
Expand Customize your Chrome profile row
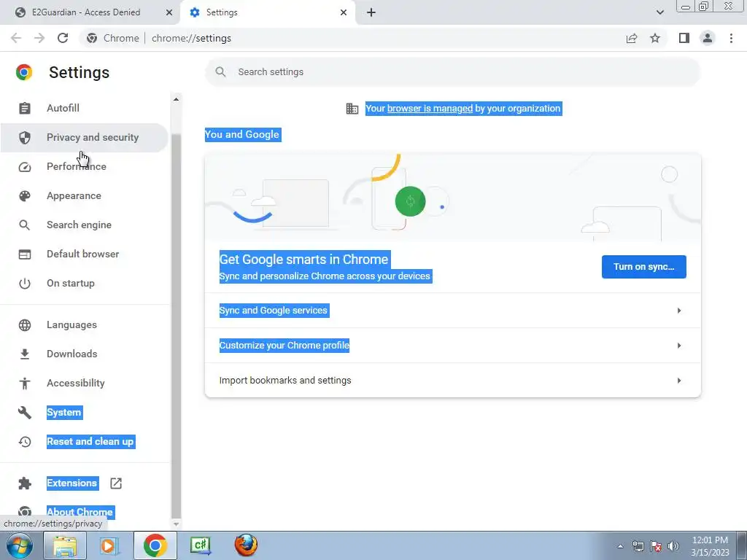(452, 345)
